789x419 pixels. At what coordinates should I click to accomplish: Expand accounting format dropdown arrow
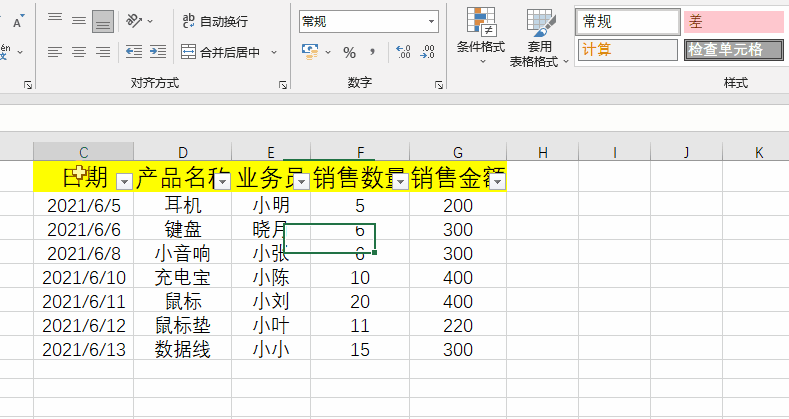coord(328,52)
